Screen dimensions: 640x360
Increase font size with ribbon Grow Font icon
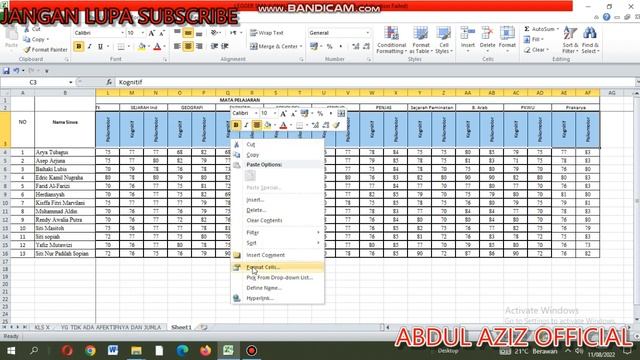click(151, 33)
